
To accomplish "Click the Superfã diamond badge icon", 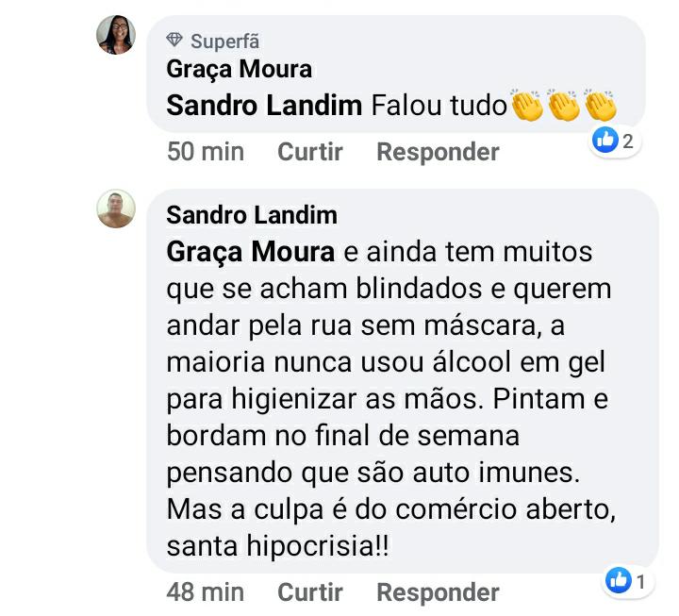I will 174,40.
